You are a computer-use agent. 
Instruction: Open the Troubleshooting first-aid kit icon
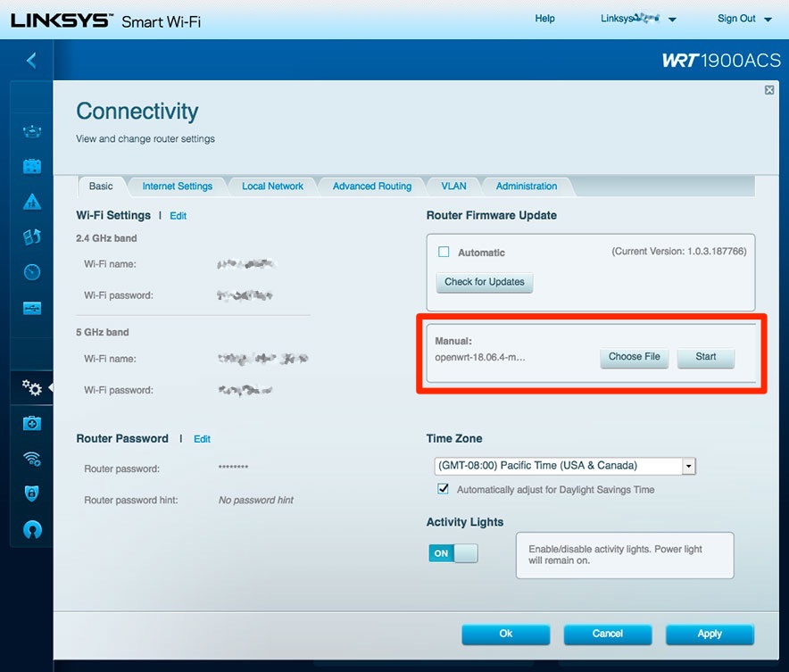32,424
